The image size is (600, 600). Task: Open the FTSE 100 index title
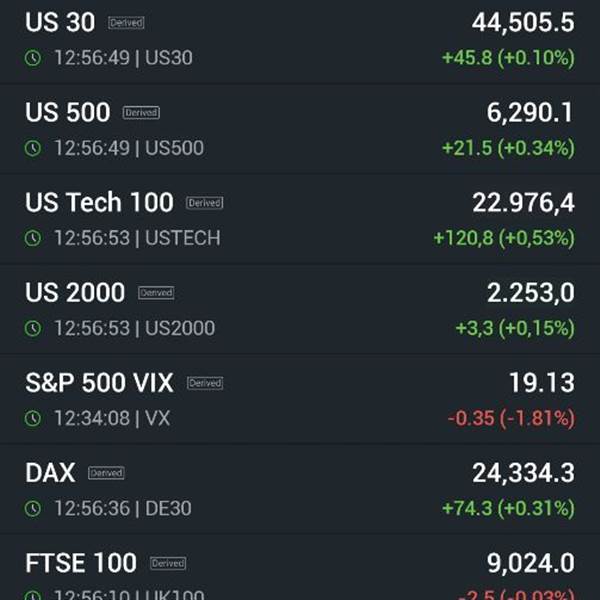click(81, 562)
